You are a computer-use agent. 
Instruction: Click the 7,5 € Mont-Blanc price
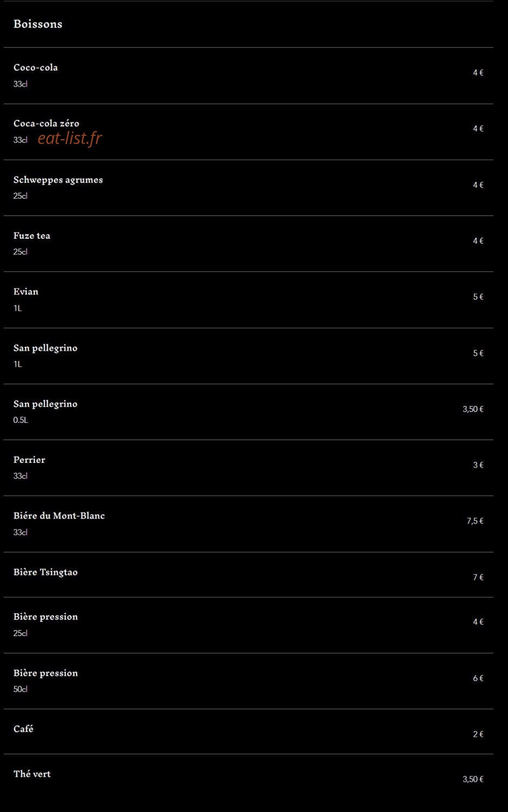pyautogui.click(x=475, y=521)
